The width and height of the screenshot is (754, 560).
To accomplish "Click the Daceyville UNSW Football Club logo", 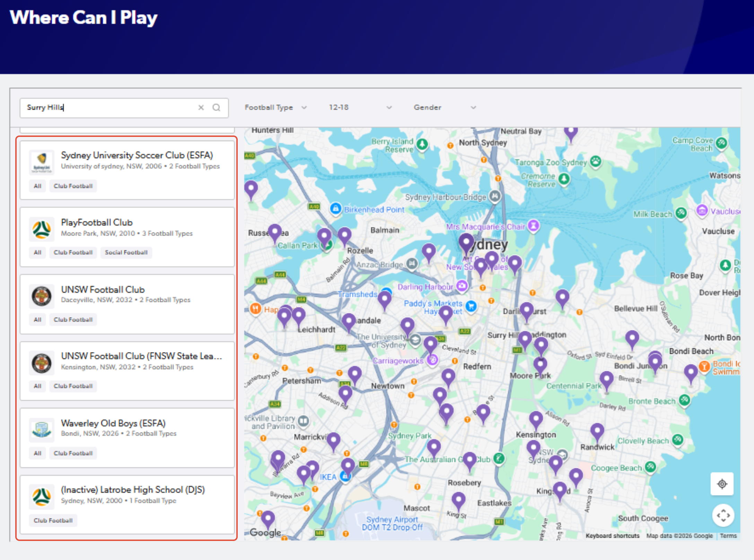I will (42, 296).
